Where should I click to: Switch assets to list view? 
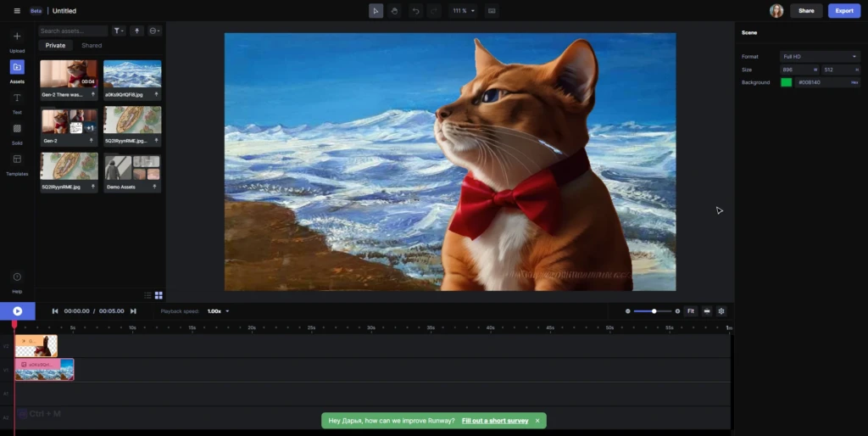(x=147, y=295)
